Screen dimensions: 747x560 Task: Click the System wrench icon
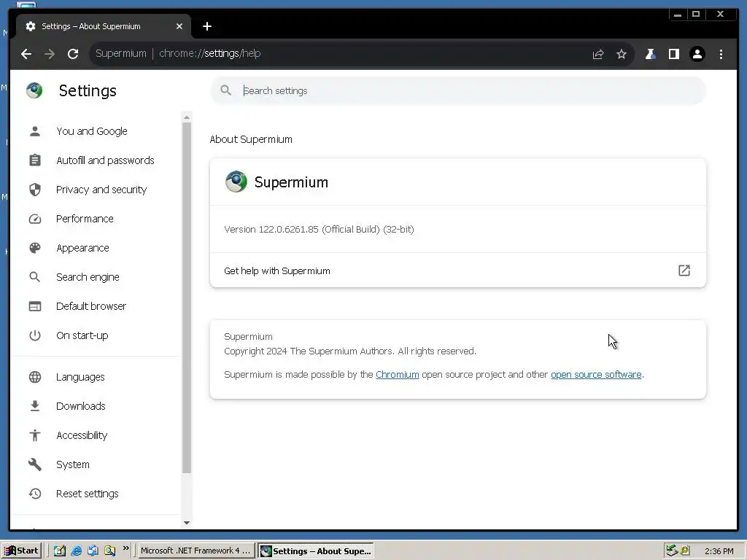click(x=35, y=464)
